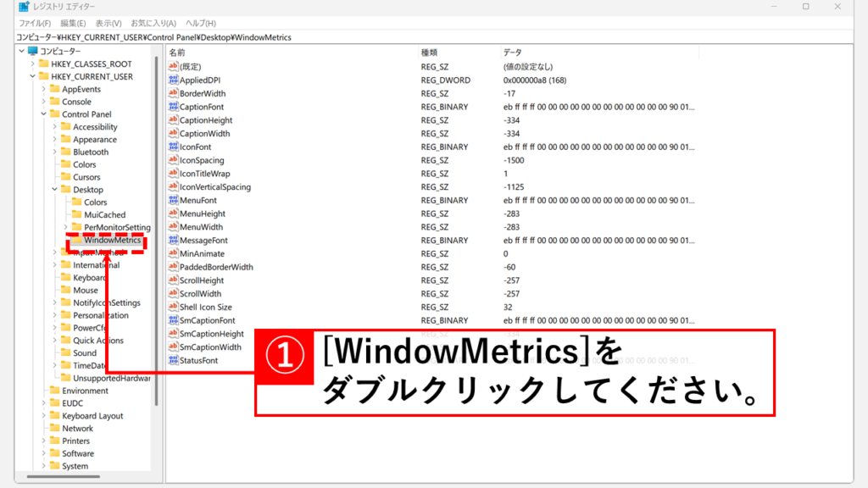Click the Environment folder icon
The image size is (868, 488).
[x=55, y=390]
